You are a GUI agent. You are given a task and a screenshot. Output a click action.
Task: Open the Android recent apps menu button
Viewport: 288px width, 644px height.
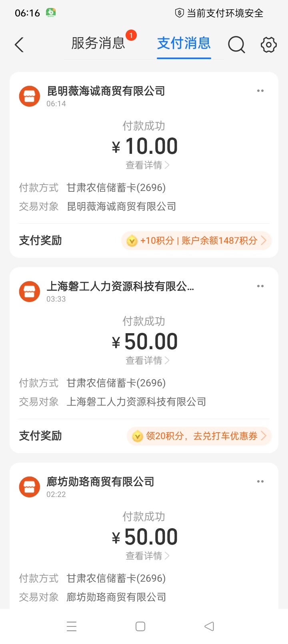tap(72, 626)
